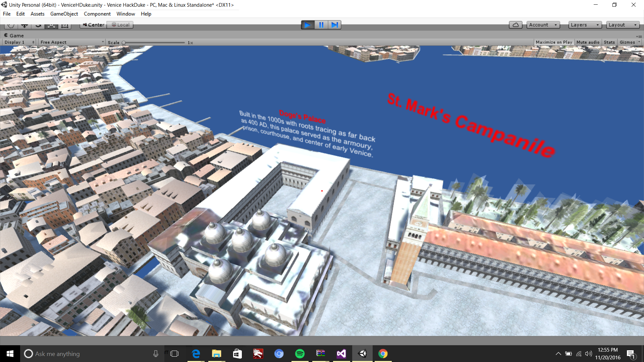Open the GameObject menu

click(64, 14)
